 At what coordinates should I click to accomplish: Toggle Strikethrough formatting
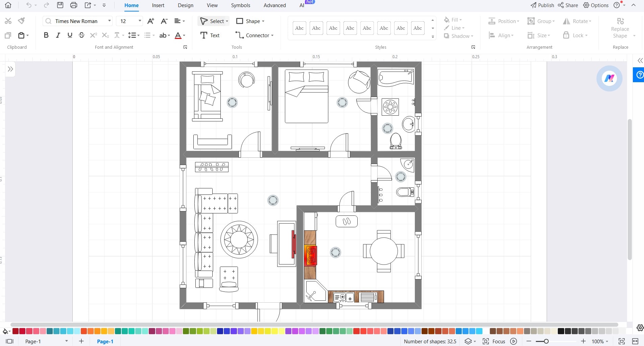[81, 35]
